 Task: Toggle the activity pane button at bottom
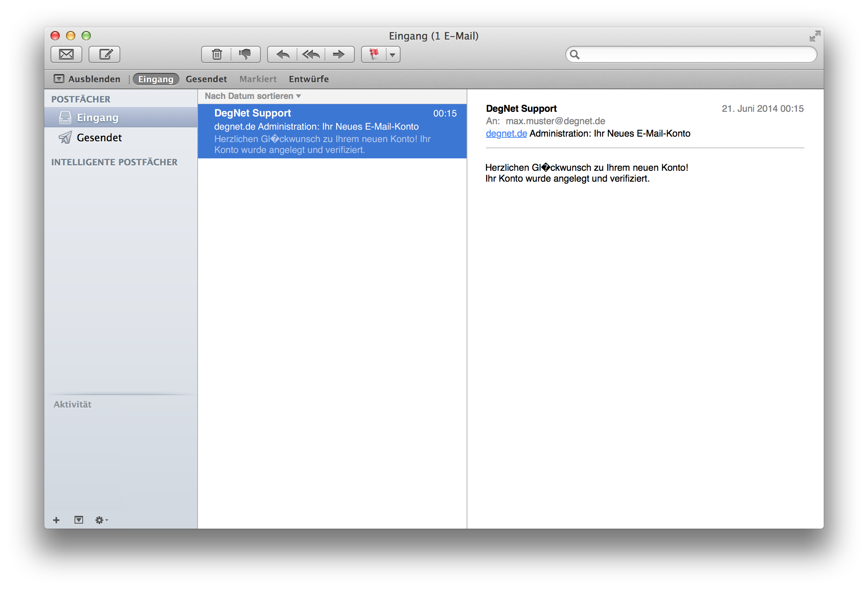click(x=79, y=520)
